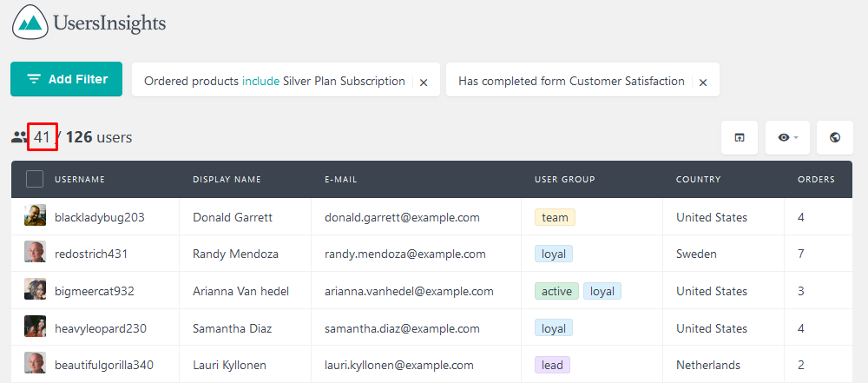The width and height of the screenshot is (868, 383).
Task: Remove the Silver Plan Subscription filter
Action: click(424, 82)
